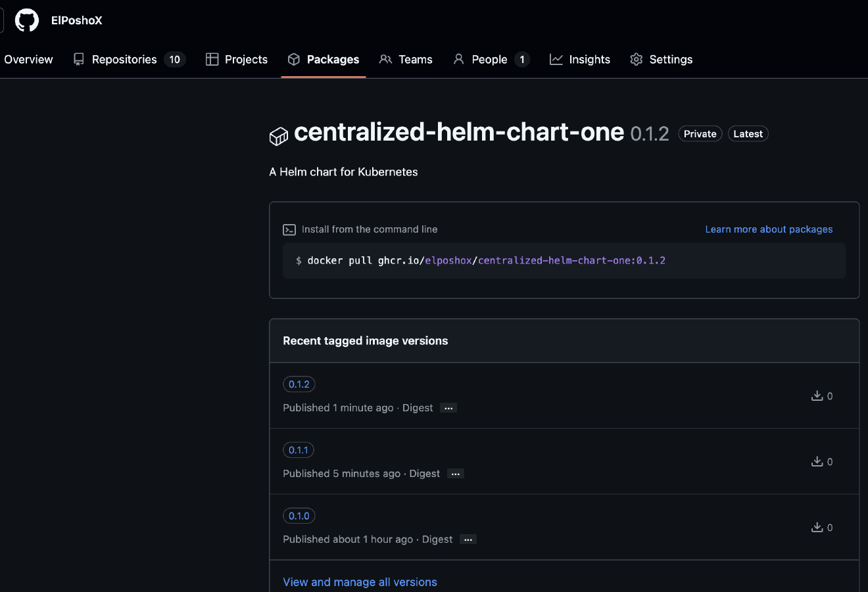Click the download icon for version 0.1.0
Viewport: 868px width, 592px height.
point(816,527)
